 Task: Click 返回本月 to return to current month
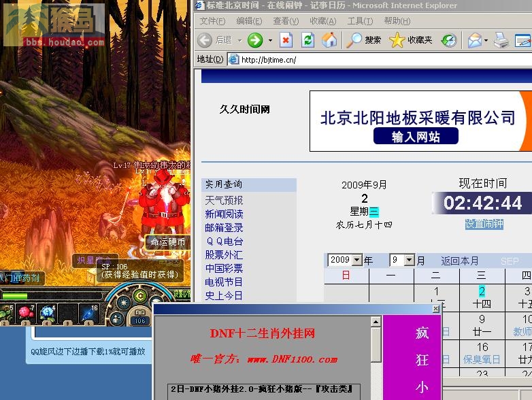[x=460, y=261]
